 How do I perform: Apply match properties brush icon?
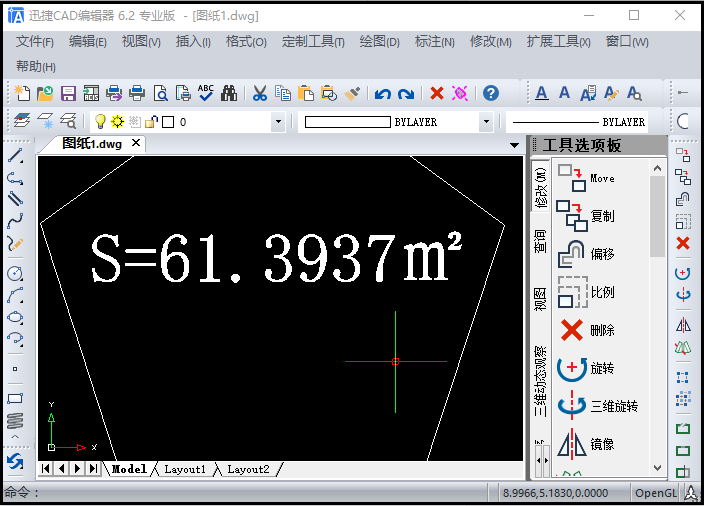point(352,93)
